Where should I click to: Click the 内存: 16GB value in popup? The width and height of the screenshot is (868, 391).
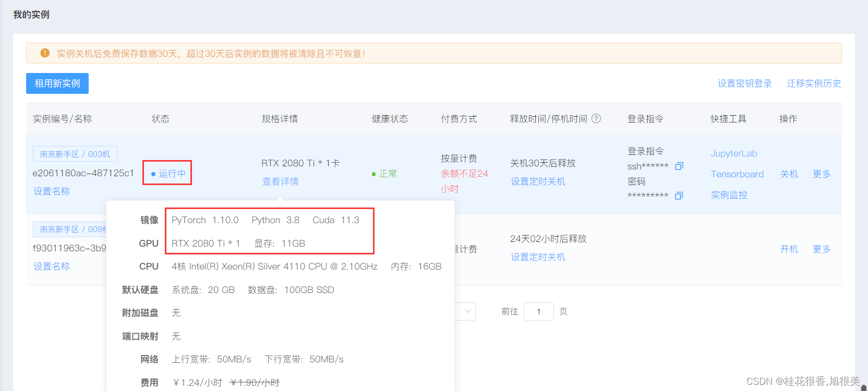(416, 266)
